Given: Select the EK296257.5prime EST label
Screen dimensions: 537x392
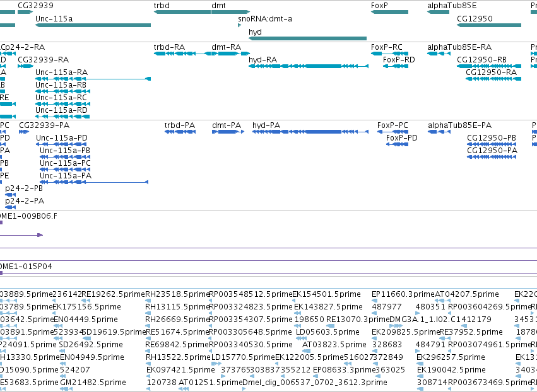Looking at the screenshot, I should (x=451, y=357).
